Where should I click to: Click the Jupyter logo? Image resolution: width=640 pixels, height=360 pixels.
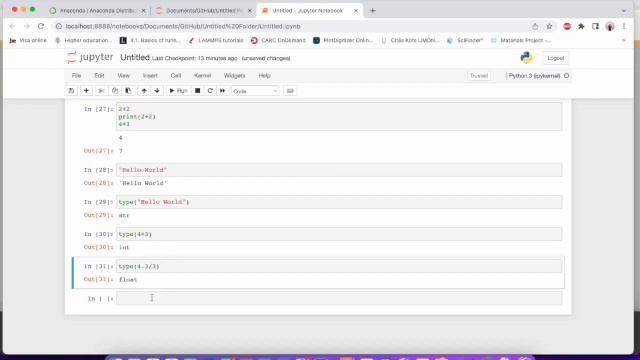[x=90, y=58]
